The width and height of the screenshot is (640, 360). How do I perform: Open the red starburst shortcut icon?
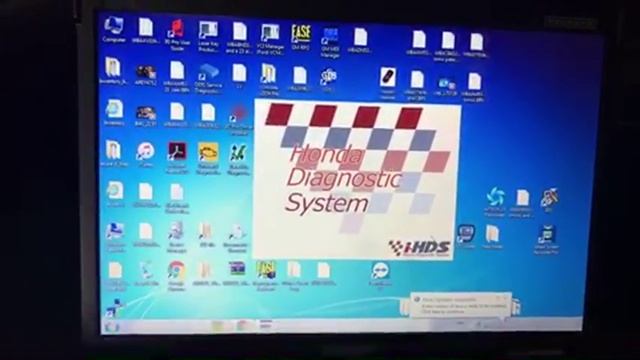click(x=238, y=119)
